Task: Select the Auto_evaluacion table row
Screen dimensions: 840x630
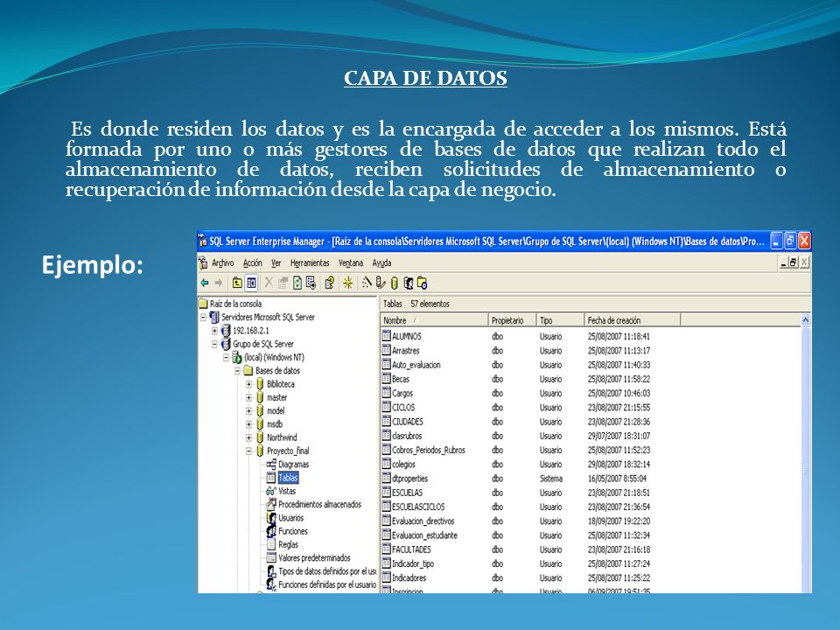Action: click(516, 365)
